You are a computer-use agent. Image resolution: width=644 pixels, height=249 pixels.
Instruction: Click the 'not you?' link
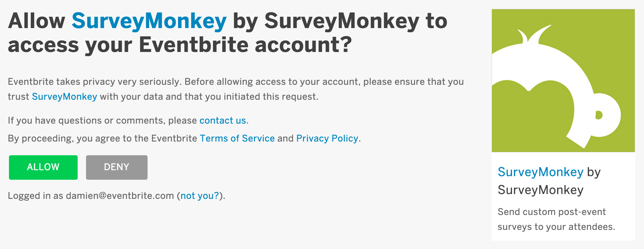200,196
